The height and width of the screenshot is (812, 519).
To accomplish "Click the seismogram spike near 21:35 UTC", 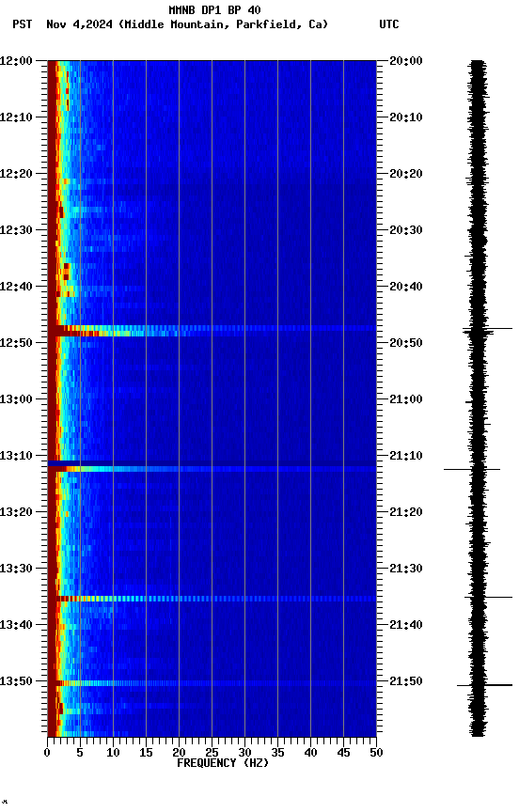I will click(x=488, y=598).
